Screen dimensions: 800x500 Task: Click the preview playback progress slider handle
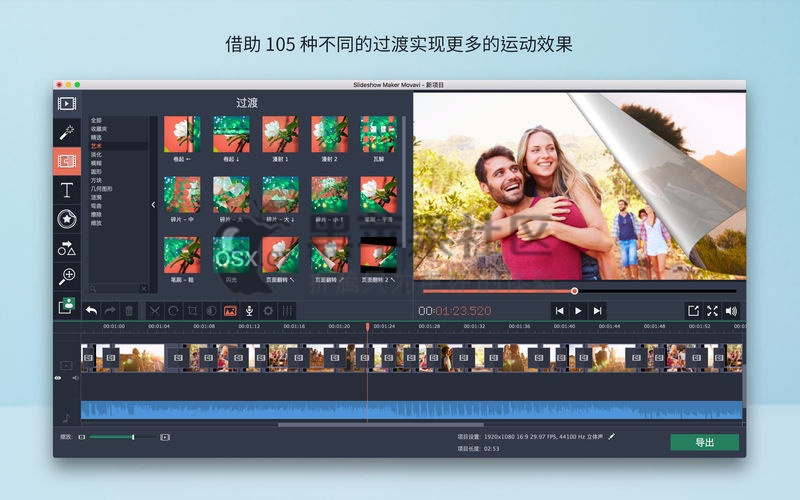coord(574,291)
